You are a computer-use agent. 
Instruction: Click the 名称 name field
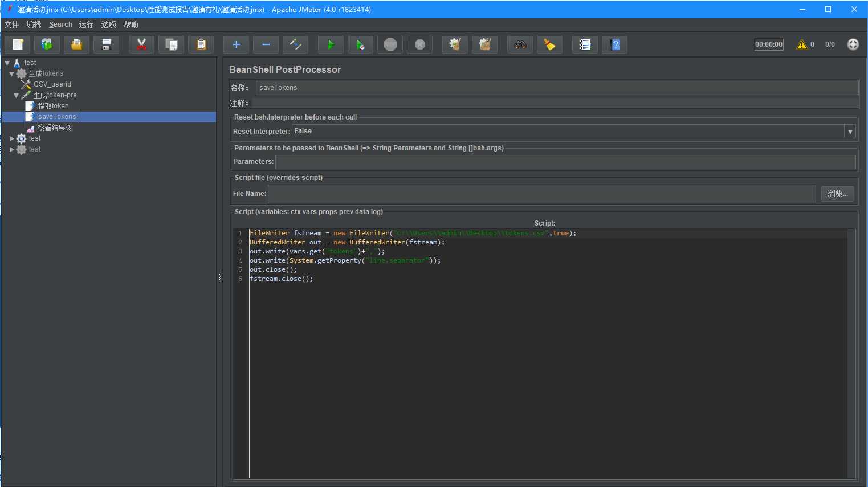(557, 88)
